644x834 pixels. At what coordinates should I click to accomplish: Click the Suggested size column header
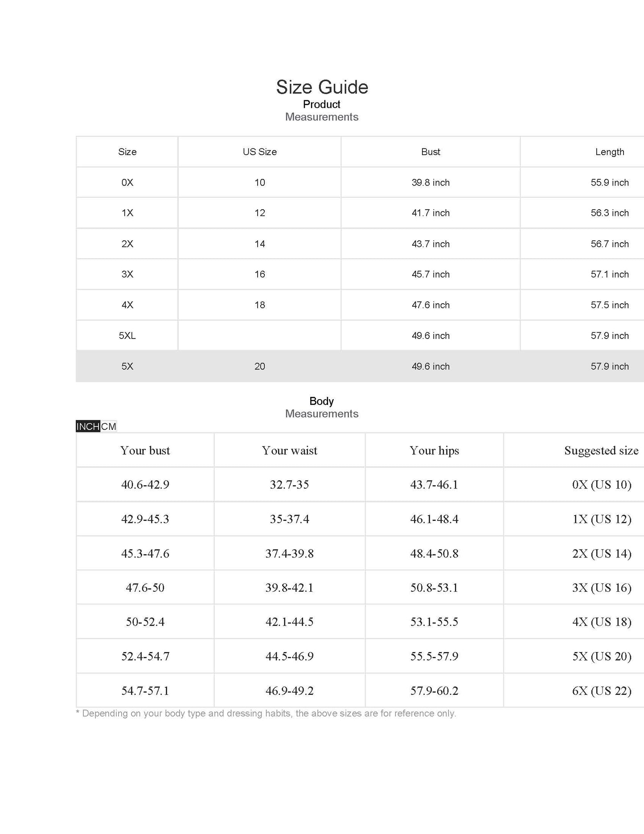601,450
